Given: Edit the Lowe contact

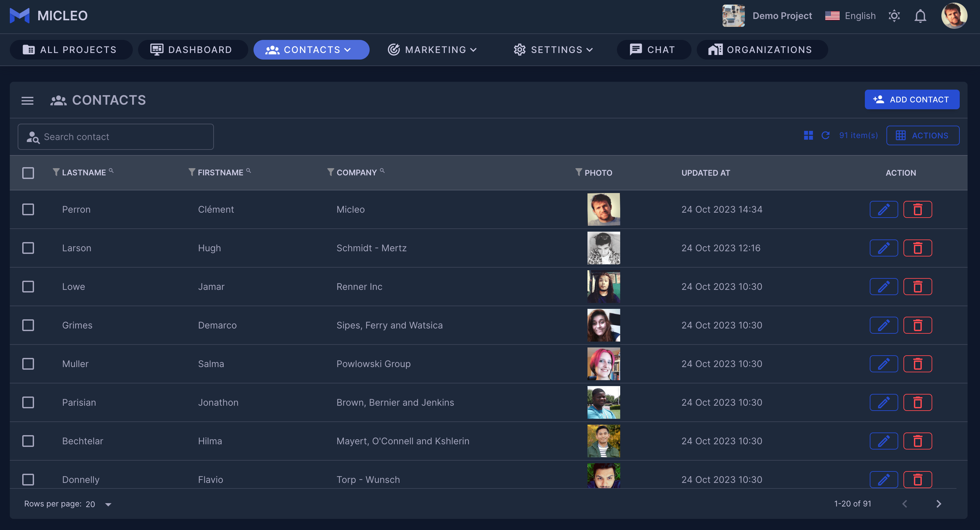Looking at the screenshot, I should [x=884, y=287].
